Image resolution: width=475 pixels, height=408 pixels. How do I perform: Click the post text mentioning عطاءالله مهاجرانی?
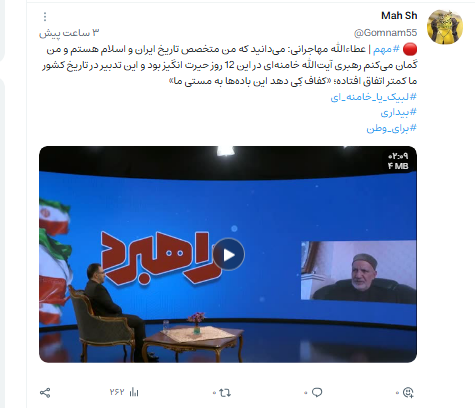point(229,65)
